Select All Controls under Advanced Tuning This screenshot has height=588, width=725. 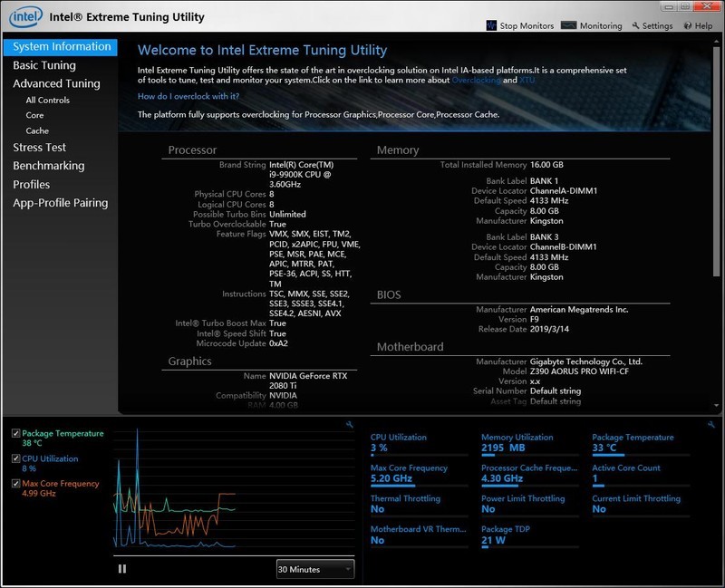47,101
